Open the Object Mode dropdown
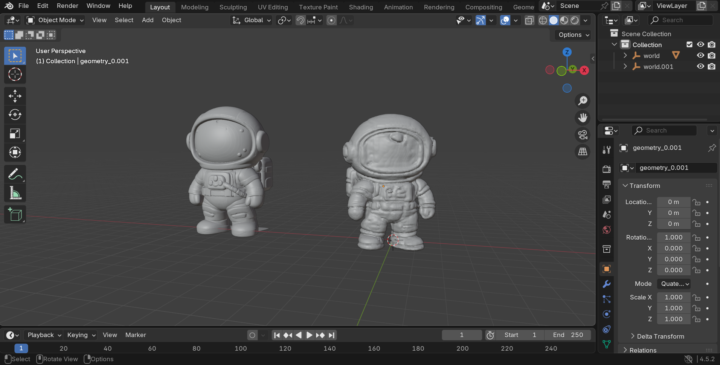 pos(55,20)
